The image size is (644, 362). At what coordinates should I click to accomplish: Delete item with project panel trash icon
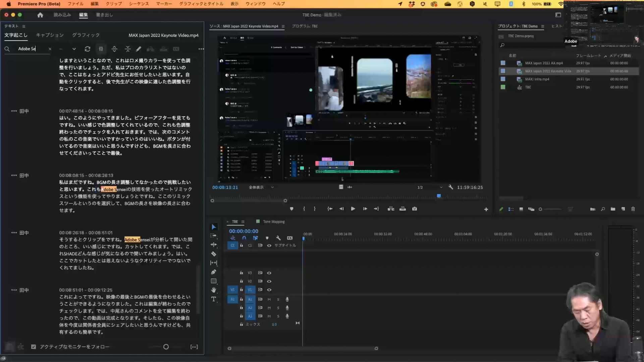[633, 209]
